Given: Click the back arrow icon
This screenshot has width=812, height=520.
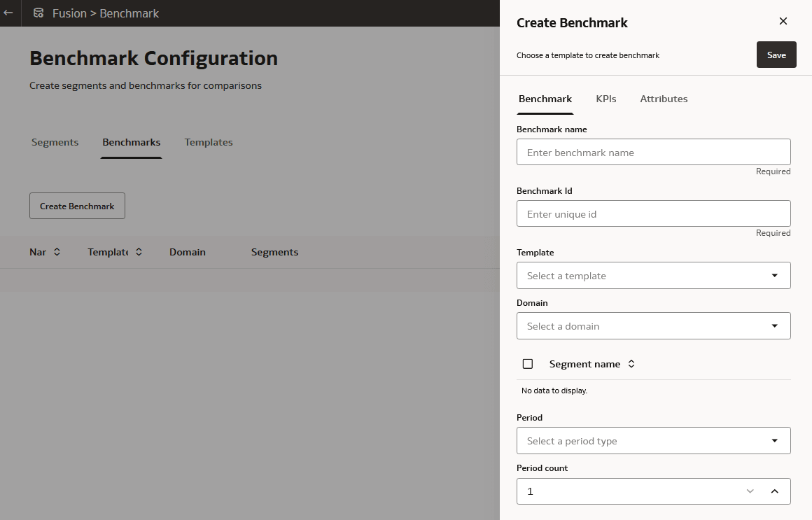Looking at the screenshot, I should (8, 13).
